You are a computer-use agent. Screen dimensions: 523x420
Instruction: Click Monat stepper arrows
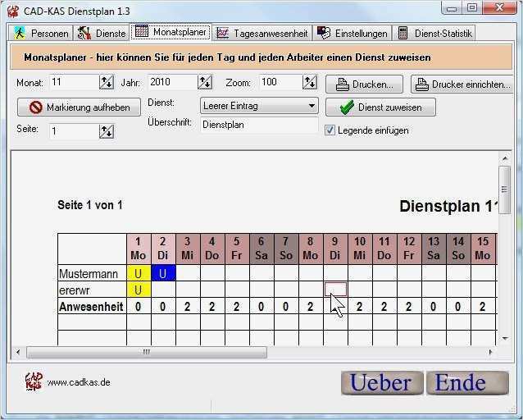107,82
